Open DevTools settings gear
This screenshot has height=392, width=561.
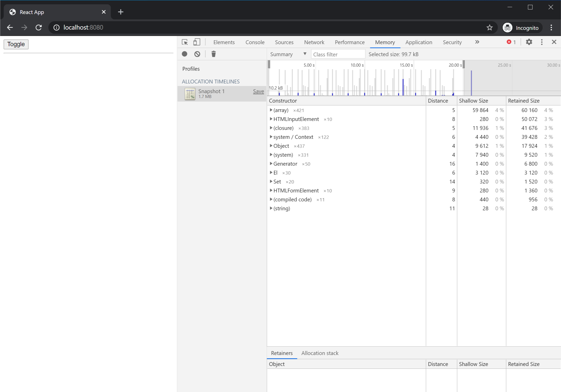tap(529, 42)
